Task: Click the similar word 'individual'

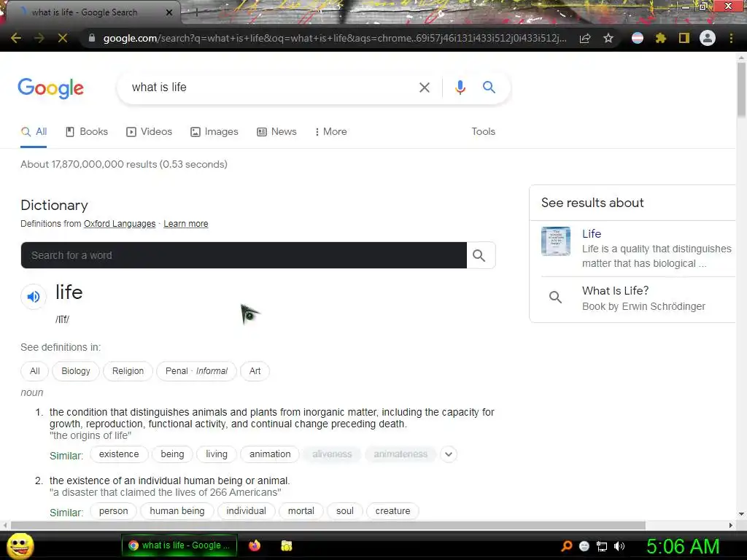Action: [247, 511]
